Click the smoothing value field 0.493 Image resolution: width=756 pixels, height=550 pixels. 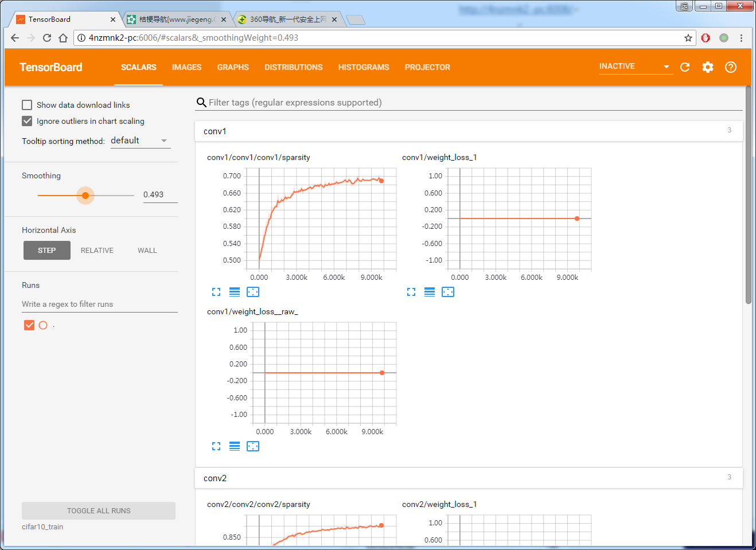pyautogui.click(x=160, y=195)
